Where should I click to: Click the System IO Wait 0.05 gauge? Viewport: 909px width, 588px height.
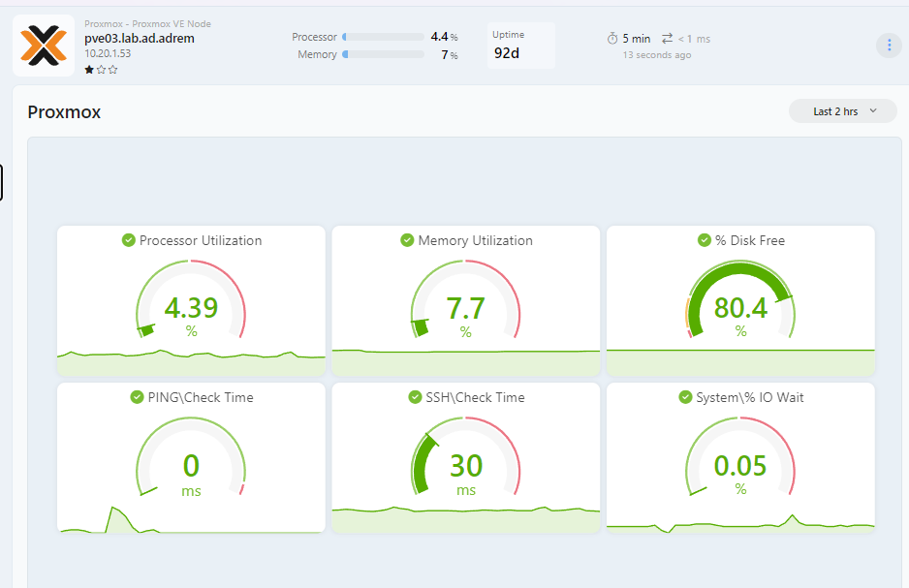[740, 457]
